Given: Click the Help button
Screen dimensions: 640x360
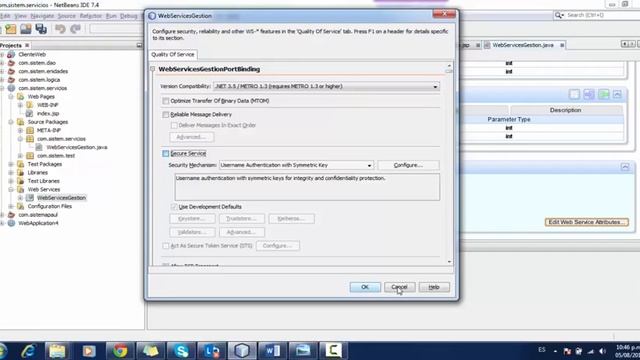Looking at the screenshot, I should click(x=433, y=287).
